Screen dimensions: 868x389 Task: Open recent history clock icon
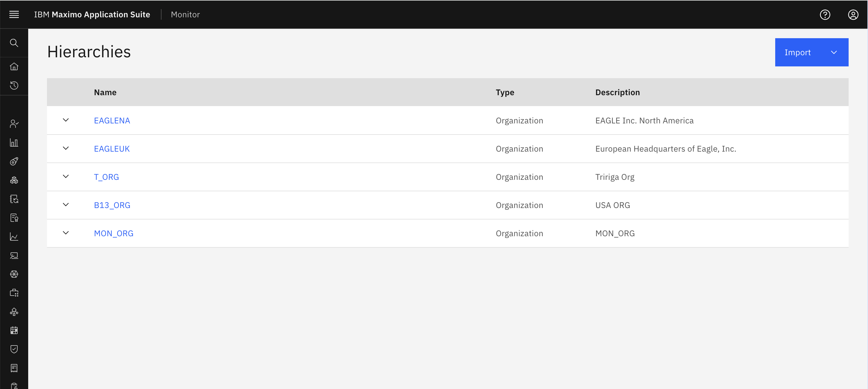14,85
